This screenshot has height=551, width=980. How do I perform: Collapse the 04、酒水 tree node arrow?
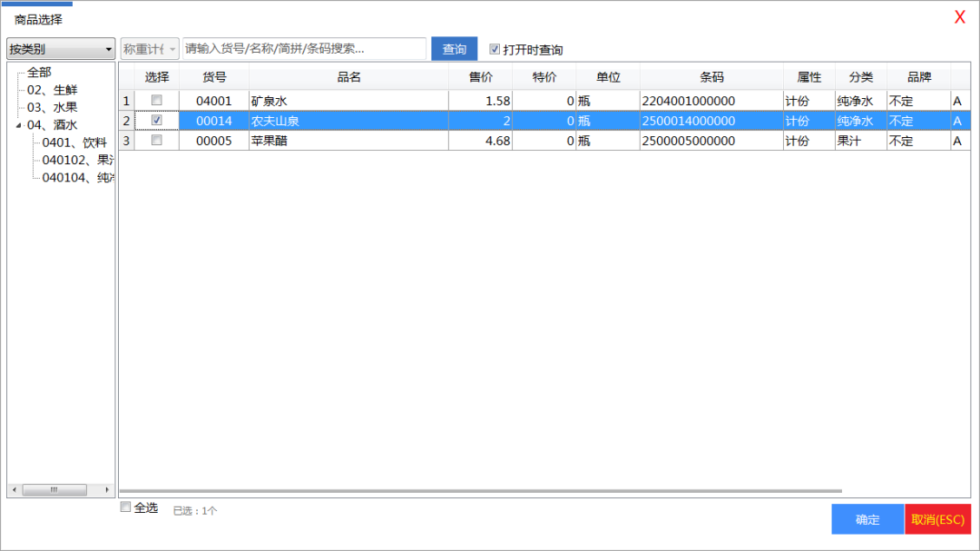pyautogui.click(x=19, y=125)
